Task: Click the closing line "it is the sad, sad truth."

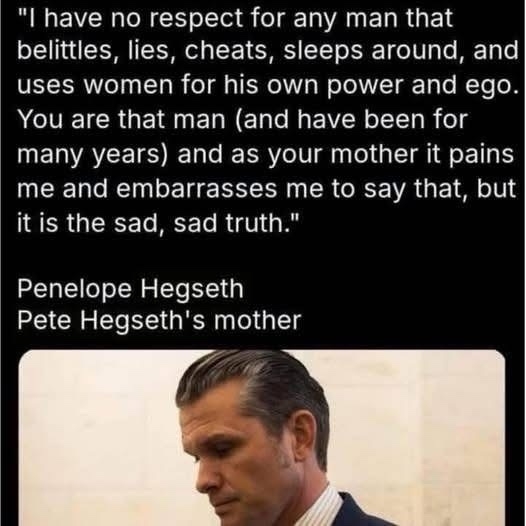Action: point(158,223)
